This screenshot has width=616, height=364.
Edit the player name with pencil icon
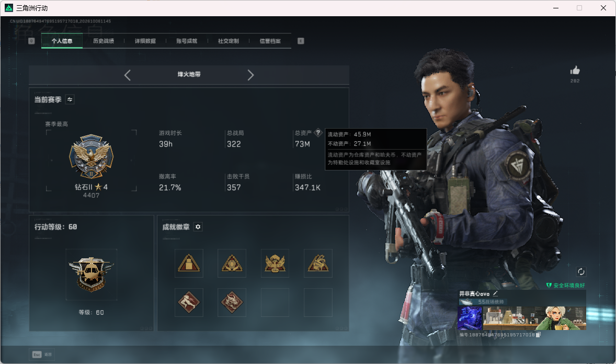495,293
